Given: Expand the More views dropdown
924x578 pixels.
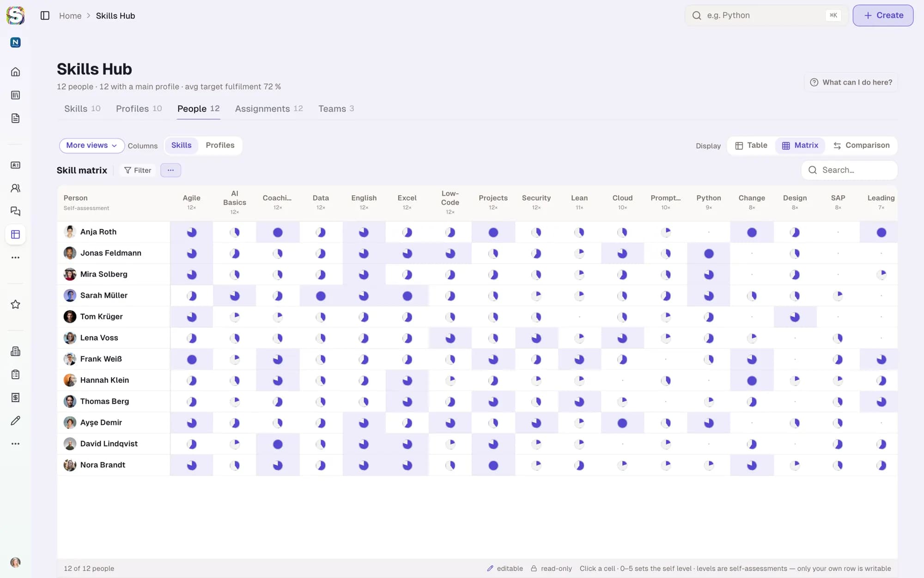Looking at the screenshot, I should (x=91, y=146).
